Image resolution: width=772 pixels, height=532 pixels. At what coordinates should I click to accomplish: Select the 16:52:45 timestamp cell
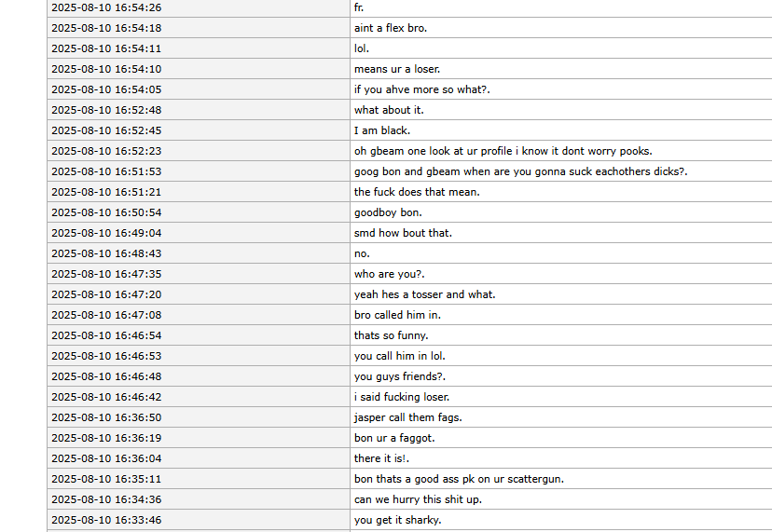tap(106, 130)
